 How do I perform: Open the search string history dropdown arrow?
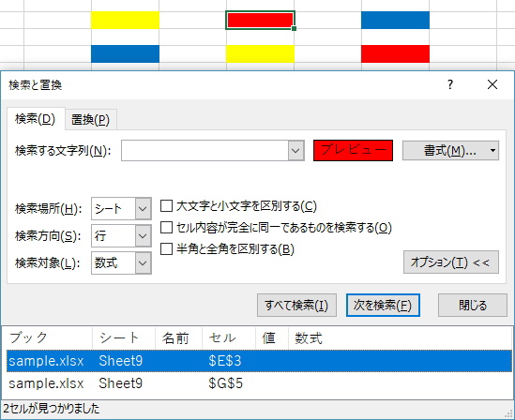[x=295, y=151]
